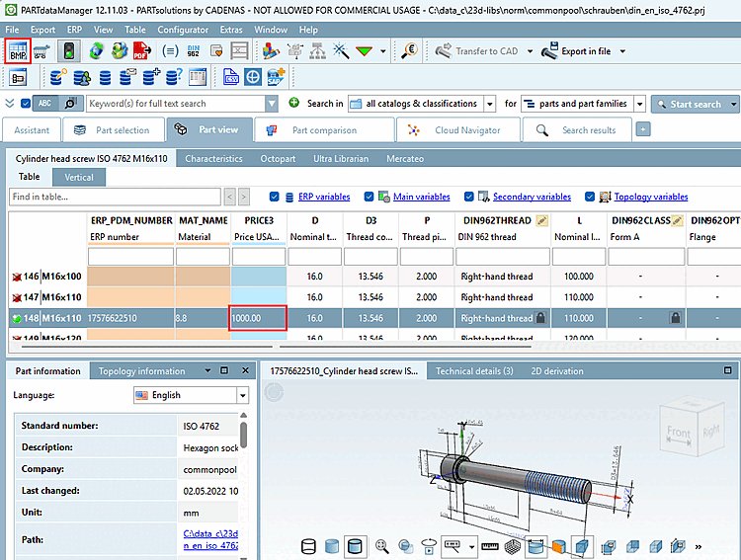
Task: Toggle the traffic light status icon
Action: pyautogui.click(x=69, y=51)
